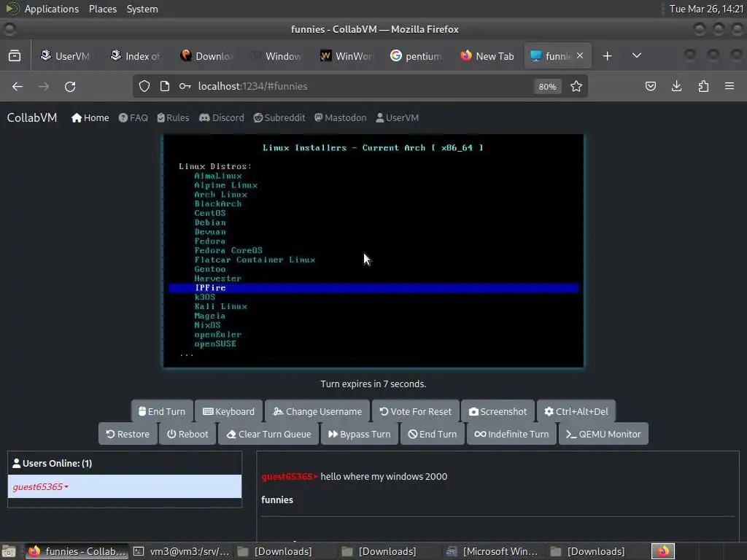Open the Applications menu
Viewport: 747px width, 560px height.
click(52, 9)
